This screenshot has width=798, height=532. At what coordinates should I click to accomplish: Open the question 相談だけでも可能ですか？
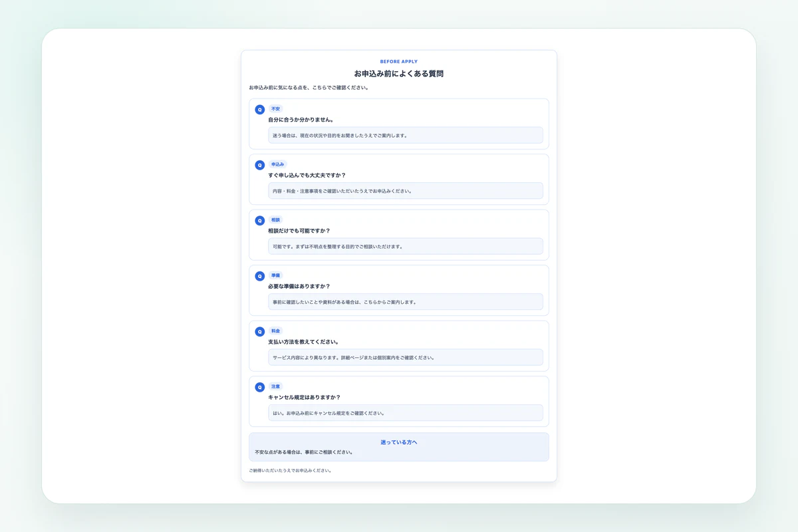coord(299,231)
